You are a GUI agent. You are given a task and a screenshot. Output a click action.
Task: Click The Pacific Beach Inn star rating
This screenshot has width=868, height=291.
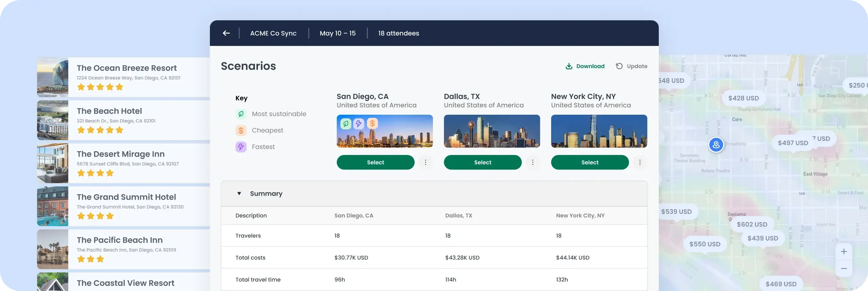[x=91, y=259]
